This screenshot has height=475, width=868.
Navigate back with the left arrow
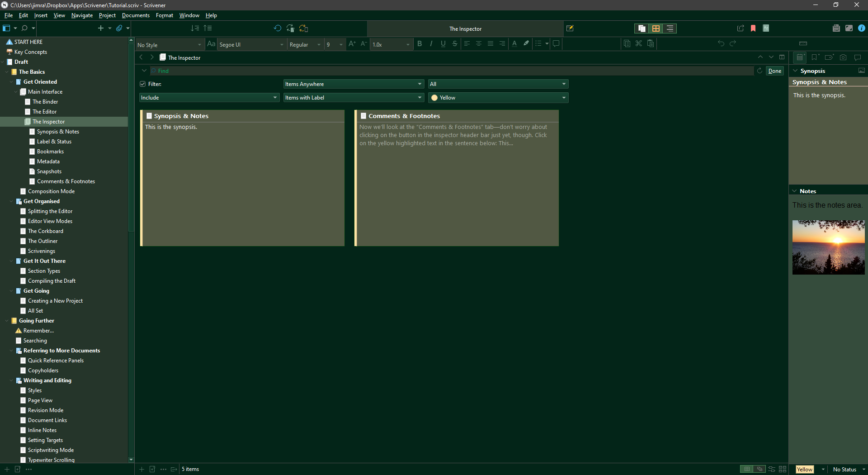click(141, 57)
